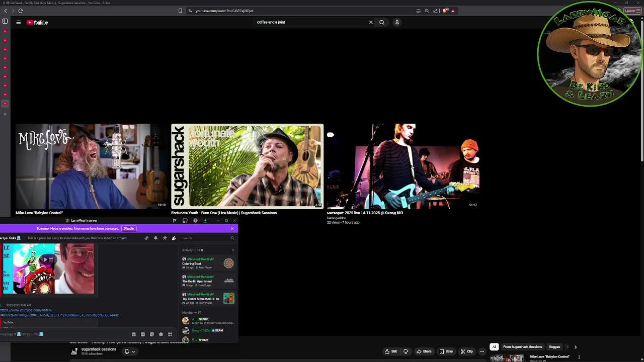Screen dimensions: 644x362
Task: Toggle Brave vertical sidebar panel icon
Action: [5, 21]
